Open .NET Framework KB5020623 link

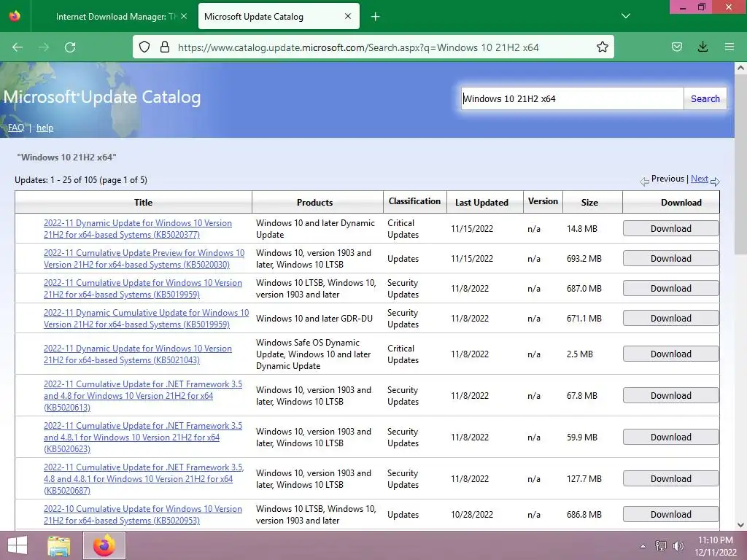coord(143,437)
